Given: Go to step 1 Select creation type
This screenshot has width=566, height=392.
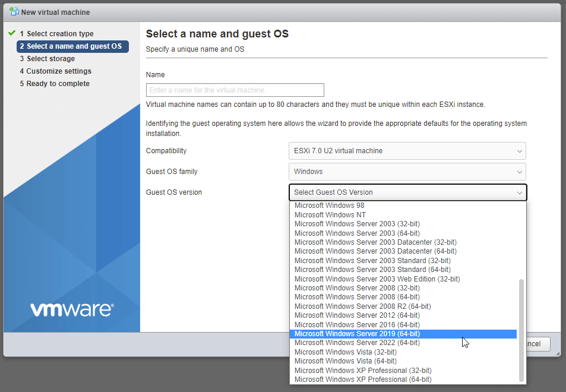Looking at the screenshot, I should tap(56, 34).
